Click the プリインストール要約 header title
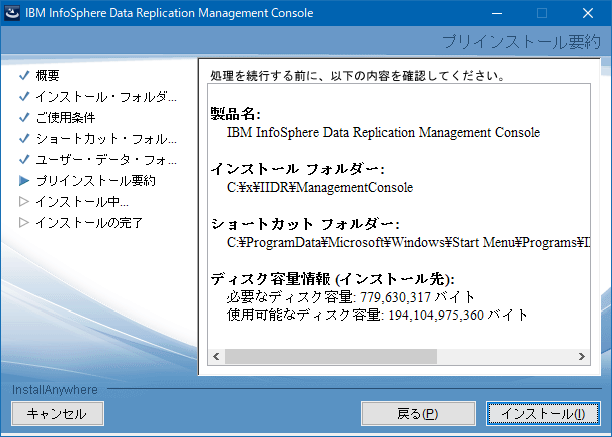612x437 pixels. [521, 42]
